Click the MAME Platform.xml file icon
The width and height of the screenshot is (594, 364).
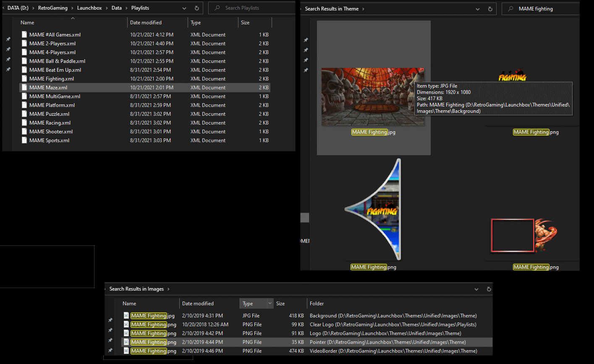[x=24, y=105]
